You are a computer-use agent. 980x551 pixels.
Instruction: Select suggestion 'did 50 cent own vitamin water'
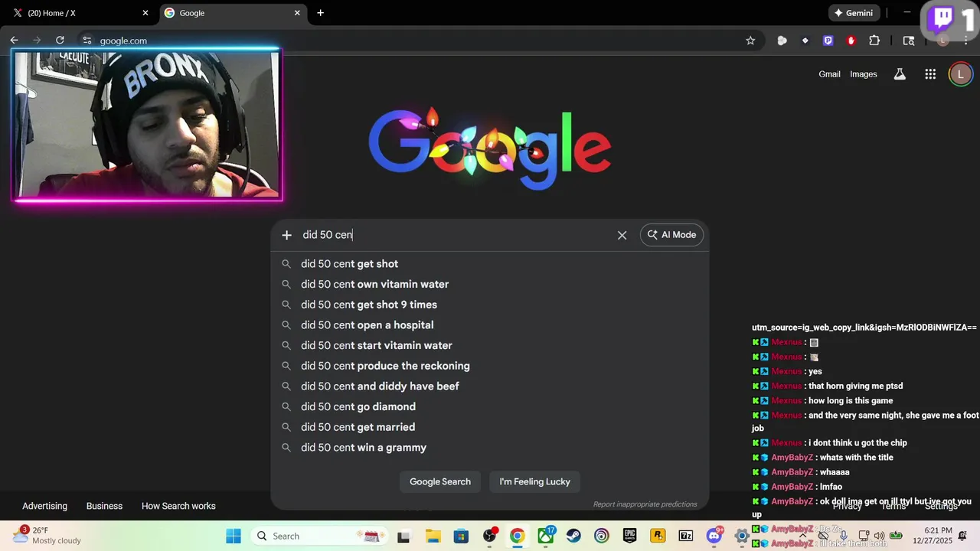[490, 284]
